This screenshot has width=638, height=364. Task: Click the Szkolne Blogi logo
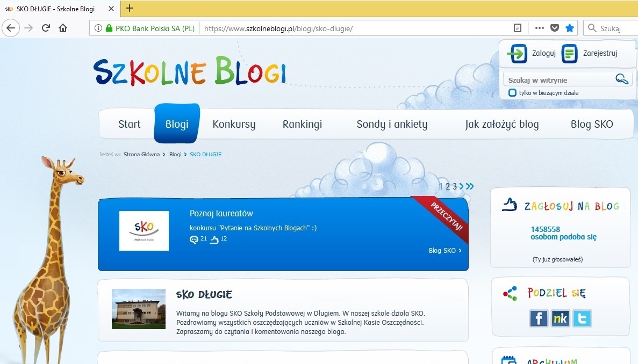tap(190, 71)
